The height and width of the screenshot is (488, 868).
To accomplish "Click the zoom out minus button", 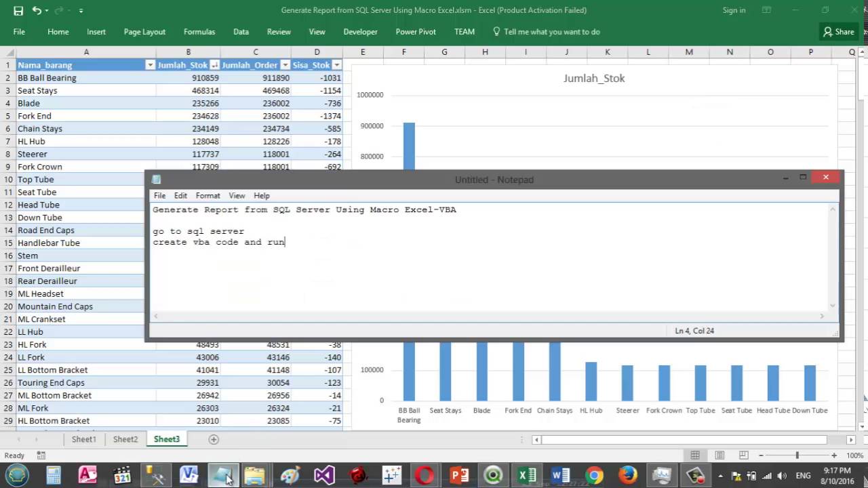I will tap(762, 455).
